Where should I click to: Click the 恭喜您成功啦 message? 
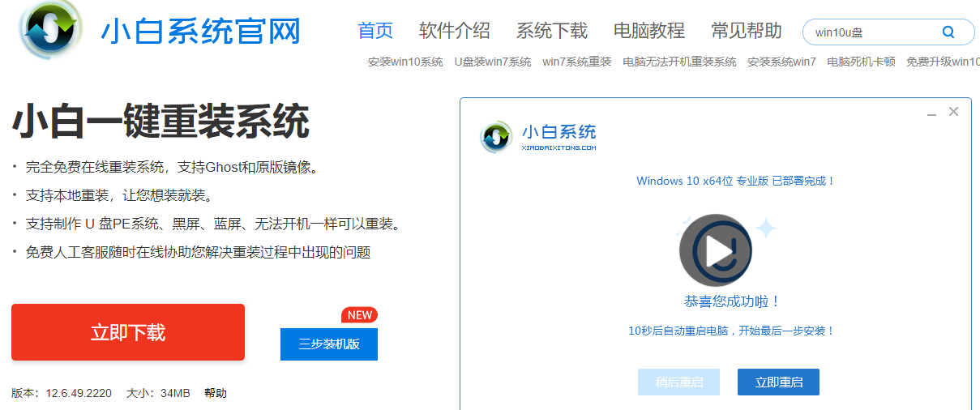(733, 301)
